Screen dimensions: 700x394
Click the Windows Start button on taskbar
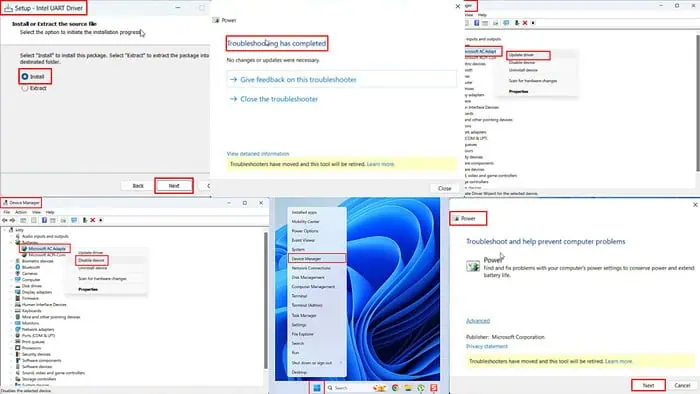click(317, 388)
